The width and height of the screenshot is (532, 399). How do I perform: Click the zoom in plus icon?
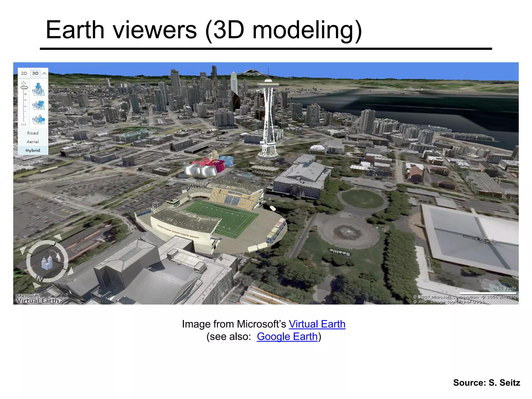coord(24,83)
